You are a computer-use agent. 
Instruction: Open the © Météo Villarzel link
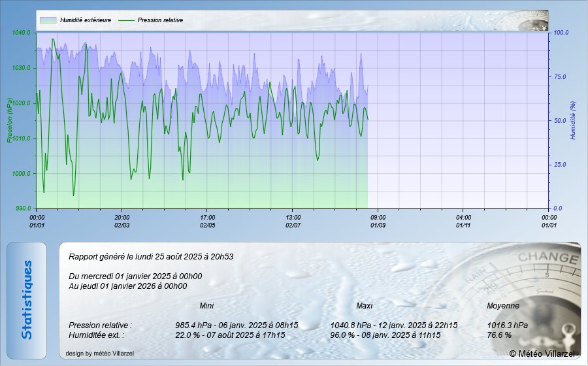(542, 354)
